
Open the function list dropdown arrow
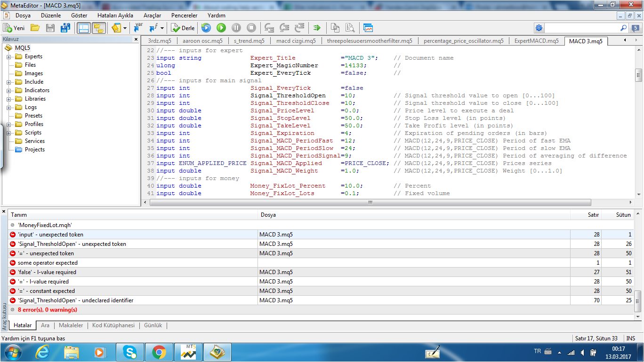pos(162,28)
